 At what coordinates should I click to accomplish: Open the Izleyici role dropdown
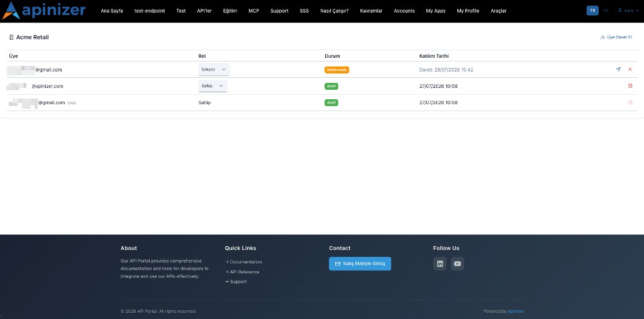(x=214, y=69)
